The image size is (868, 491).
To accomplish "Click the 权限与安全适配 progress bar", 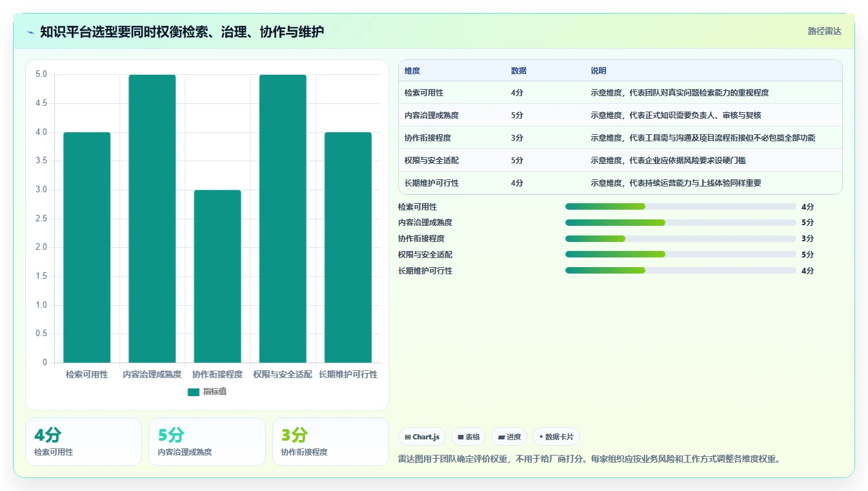I will [680, 255].
